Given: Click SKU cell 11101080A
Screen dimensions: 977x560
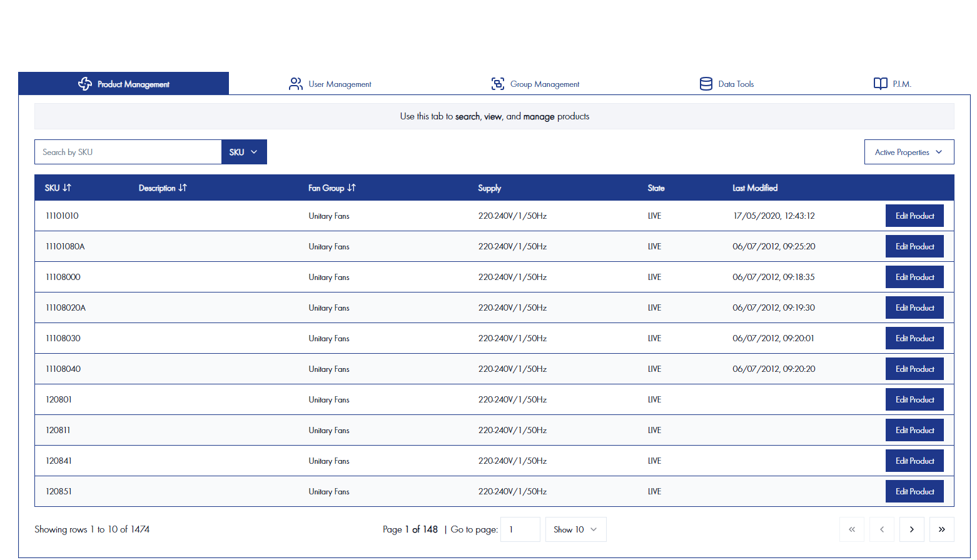Looking at the screenshot, I should tap(65, 246).
